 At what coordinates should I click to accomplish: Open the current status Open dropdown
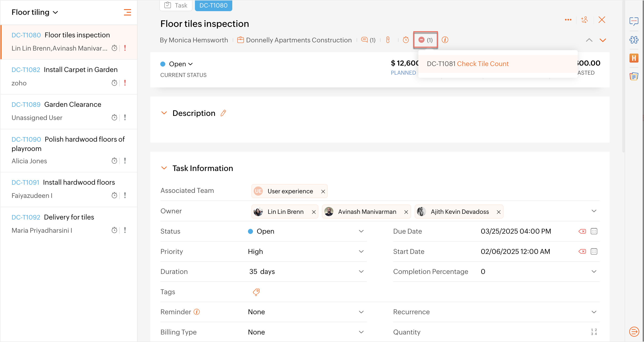coord(181,64)
